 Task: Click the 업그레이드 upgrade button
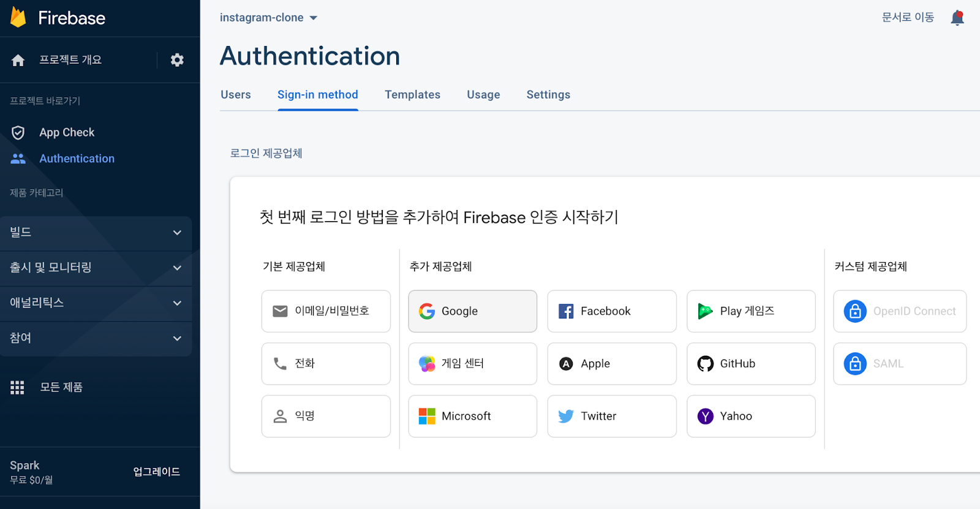(157, 472)
